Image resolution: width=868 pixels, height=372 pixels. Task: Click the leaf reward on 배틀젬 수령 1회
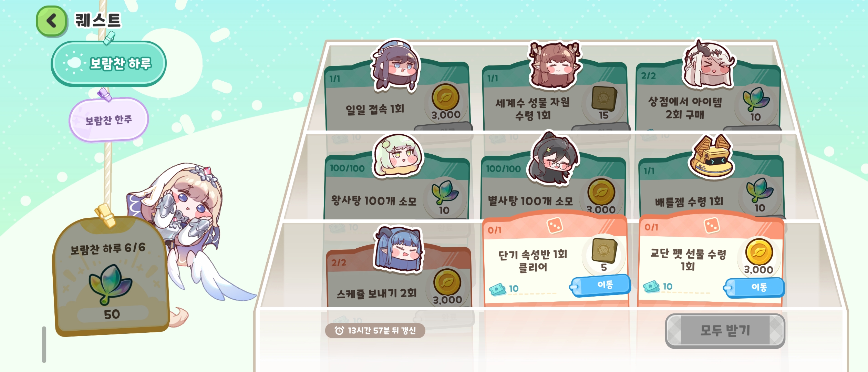[759, 190]
